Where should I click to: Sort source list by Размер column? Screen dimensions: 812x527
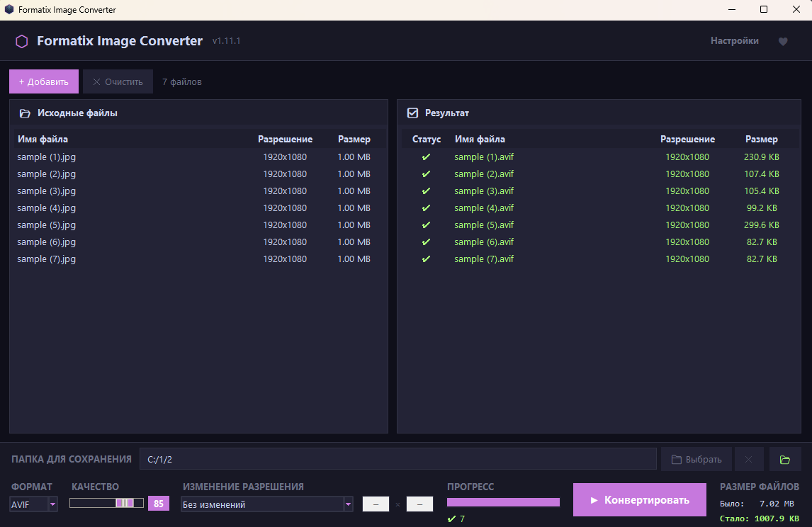354,140
